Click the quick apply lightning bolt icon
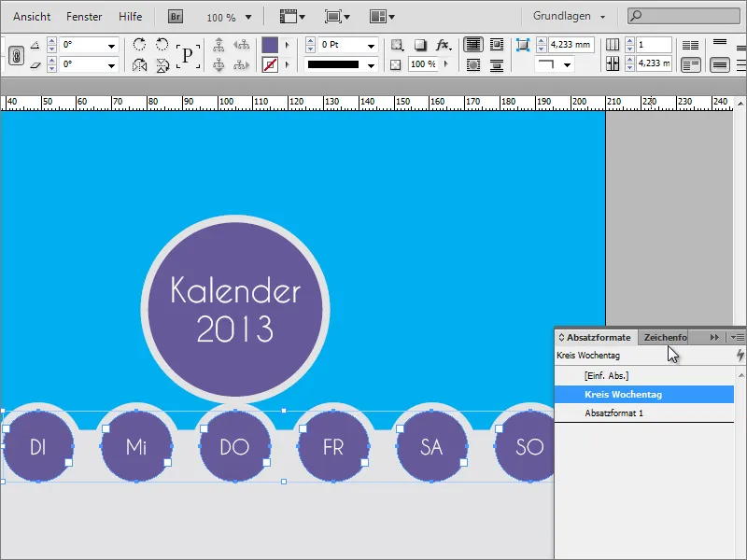The image size is (747, 560). (x=740, y=356)
